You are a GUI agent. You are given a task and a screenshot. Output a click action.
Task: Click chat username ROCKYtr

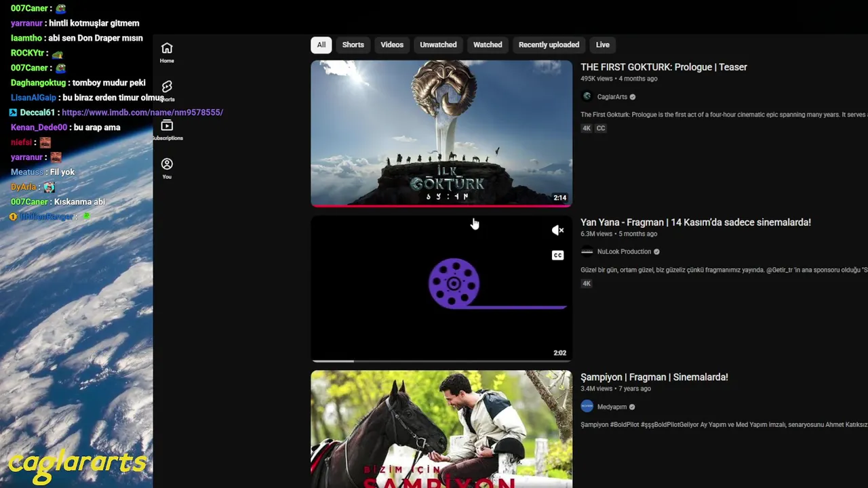pyautogui.click(x=27, y=53)
